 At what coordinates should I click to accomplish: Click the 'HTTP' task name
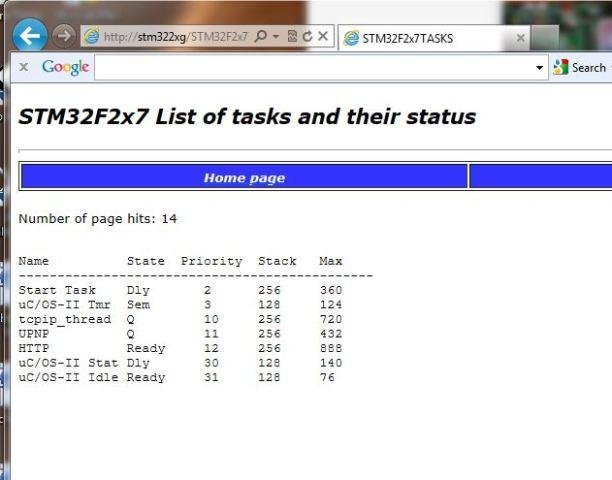coord(34,348)
